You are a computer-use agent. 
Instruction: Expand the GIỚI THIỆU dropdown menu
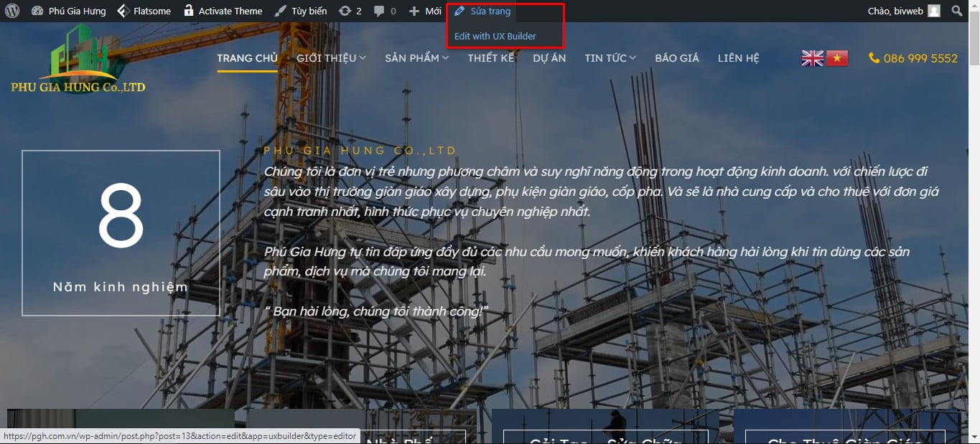[x=331, y=58]
